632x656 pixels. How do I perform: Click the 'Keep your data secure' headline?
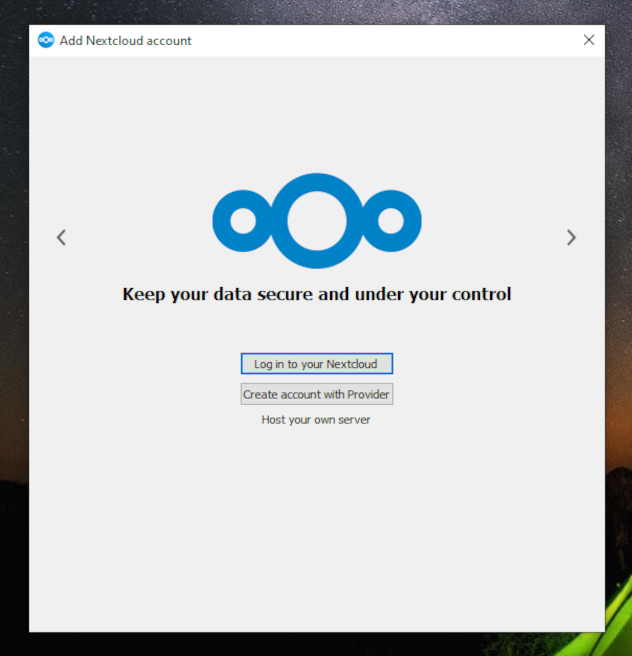(317, 295)
